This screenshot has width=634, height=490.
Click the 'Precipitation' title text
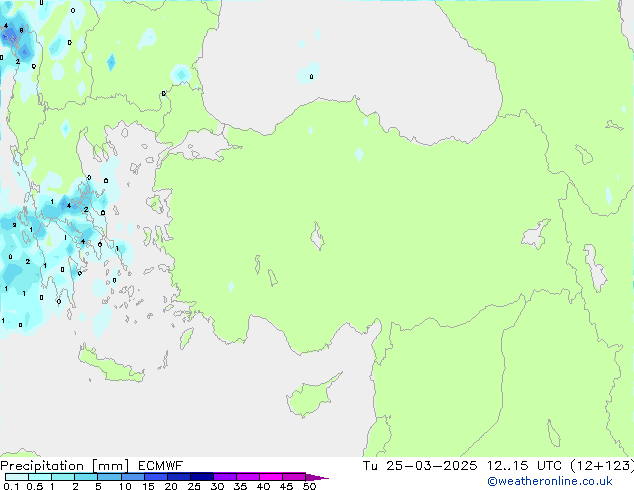pyautogui.click(x=42, y=466)
